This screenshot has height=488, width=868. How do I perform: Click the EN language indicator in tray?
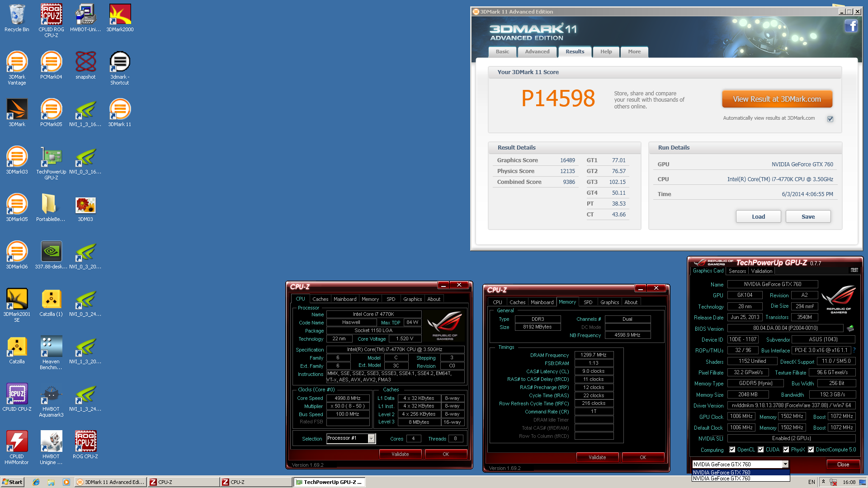tap(811, 482)
